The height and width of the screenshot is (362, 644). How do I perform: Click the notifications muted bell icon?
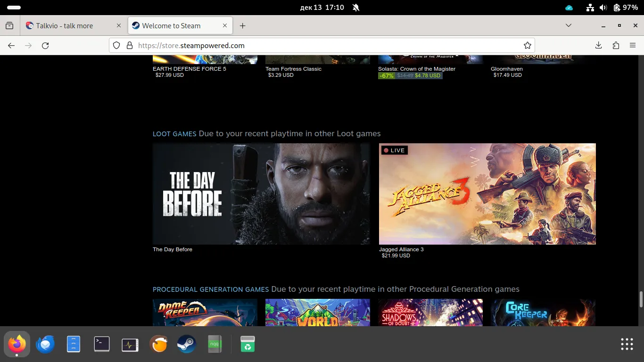pyautogui.click(x=356, y=8)
